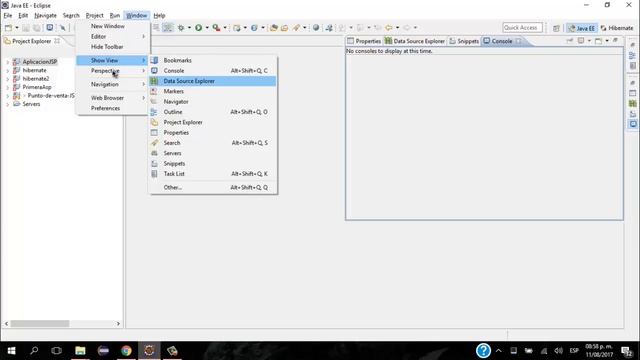The height and width of the screenshot is (360, 640).
Task: Expand the hibernate project node
Action: (x=7, y=70)
